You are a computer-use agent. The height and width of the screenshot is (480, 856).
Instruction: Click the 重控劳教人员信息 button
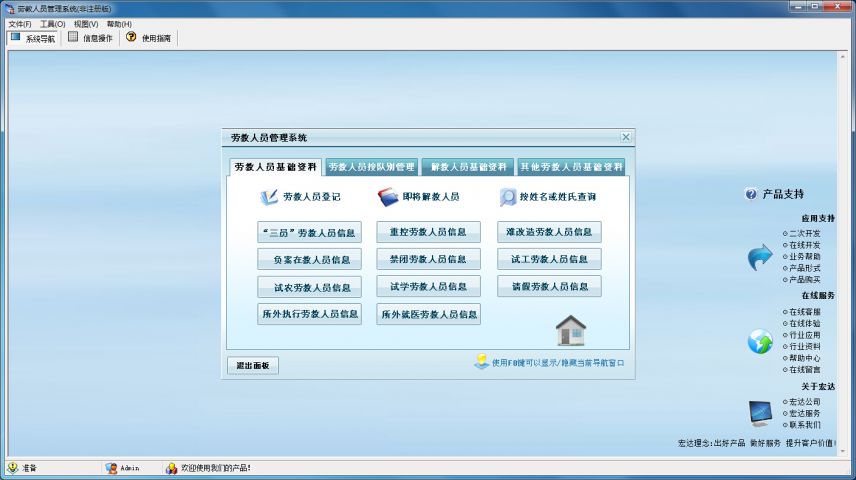click(428, 232)
